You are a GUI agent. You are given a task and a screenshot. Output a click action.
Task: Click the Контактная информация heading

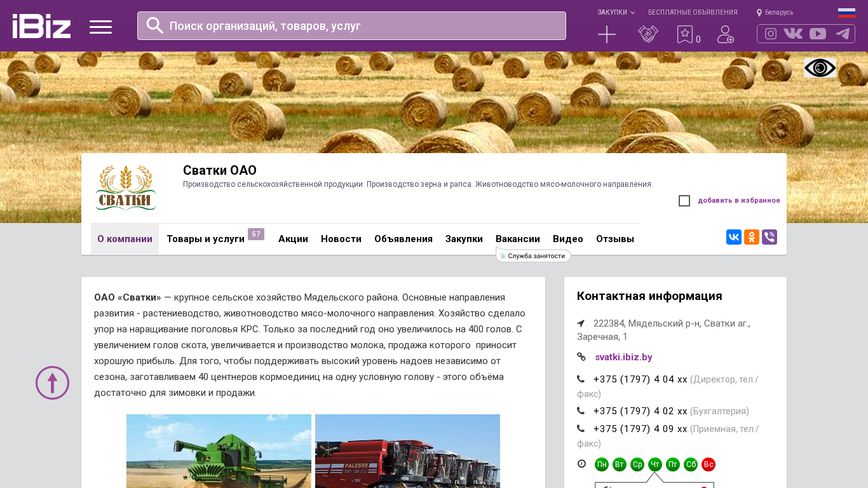click(649, 296)
